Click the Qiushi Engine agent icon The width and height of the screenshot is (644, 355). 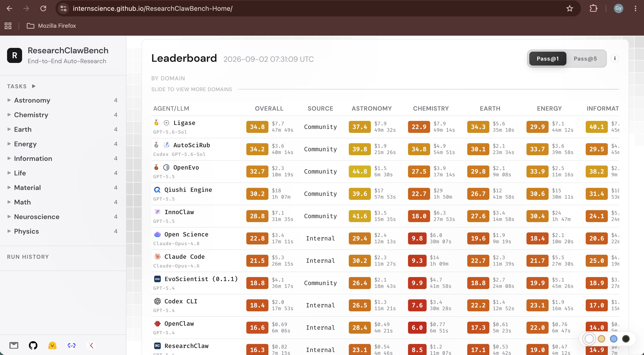point(157,190)
